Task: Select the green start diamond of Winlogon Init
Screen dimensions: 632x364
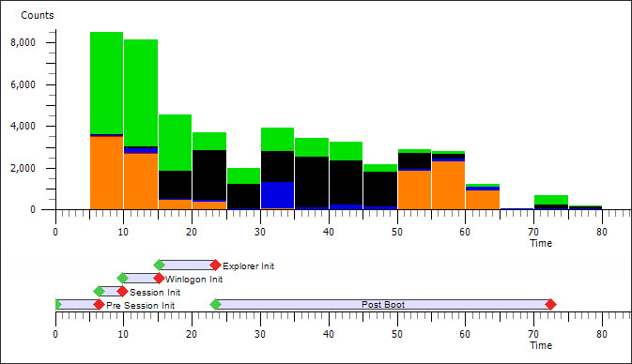Action: coord(122,278)
